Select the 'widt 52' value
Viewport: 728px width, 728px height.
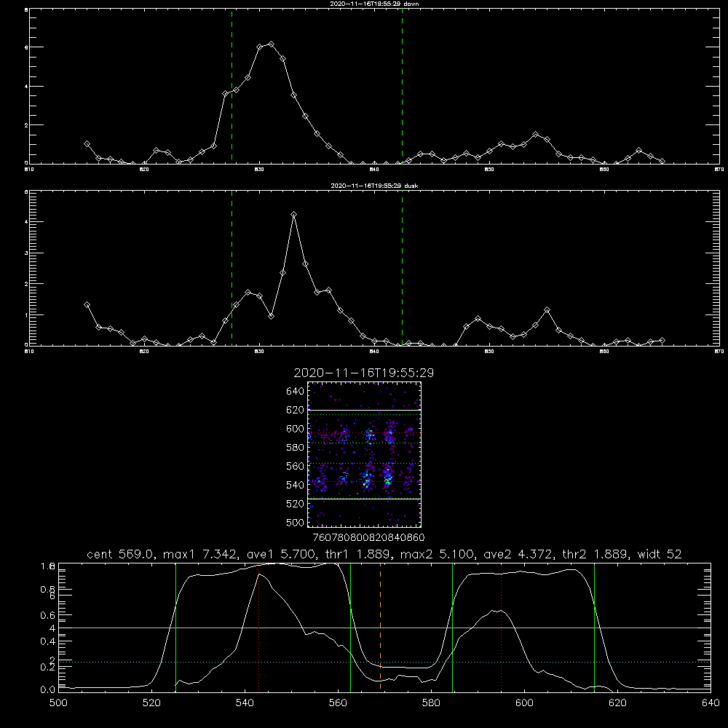(660, 554)
